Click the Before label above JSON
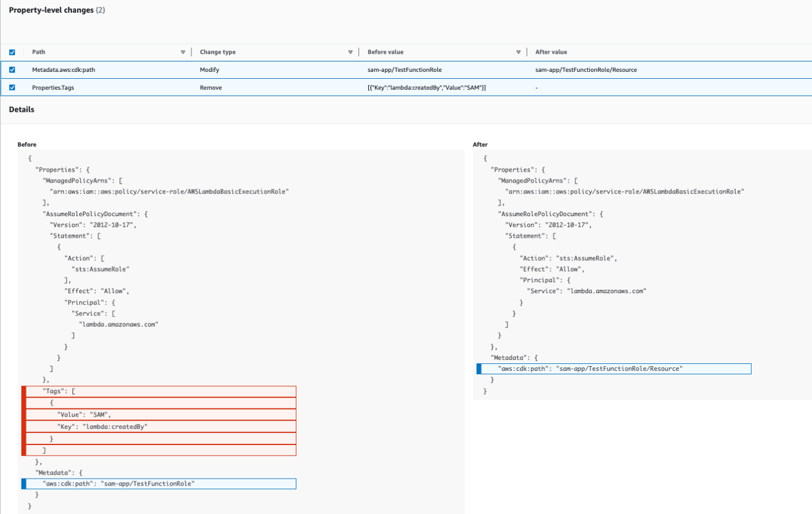 (x=27, y=144)
